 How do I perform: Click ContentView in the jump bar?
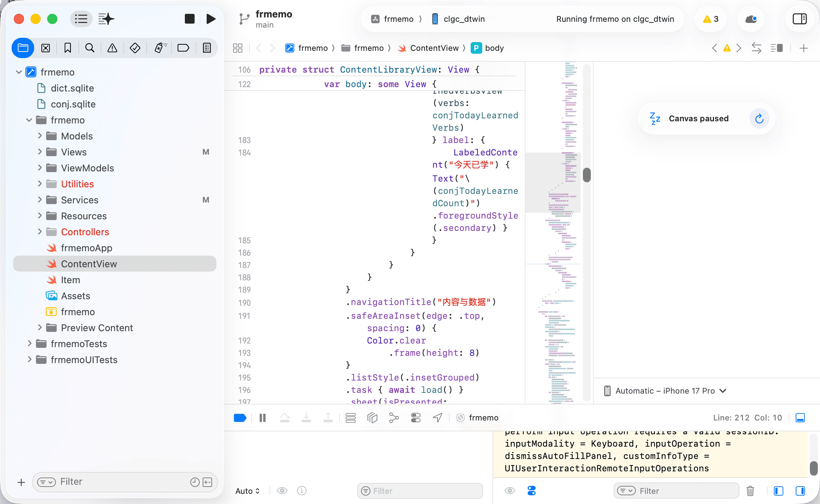434,48
